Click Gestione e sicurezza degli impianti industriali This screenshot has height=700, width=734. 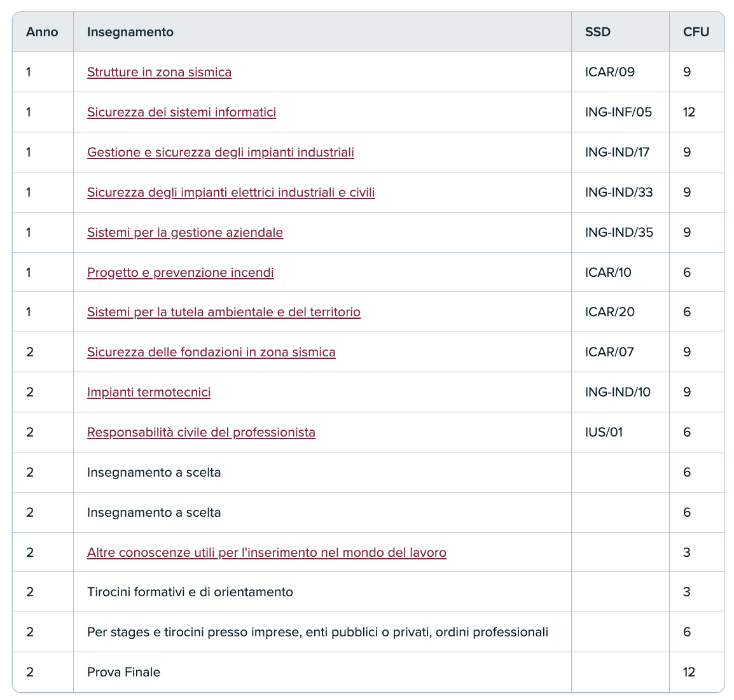tap(220, 152)
